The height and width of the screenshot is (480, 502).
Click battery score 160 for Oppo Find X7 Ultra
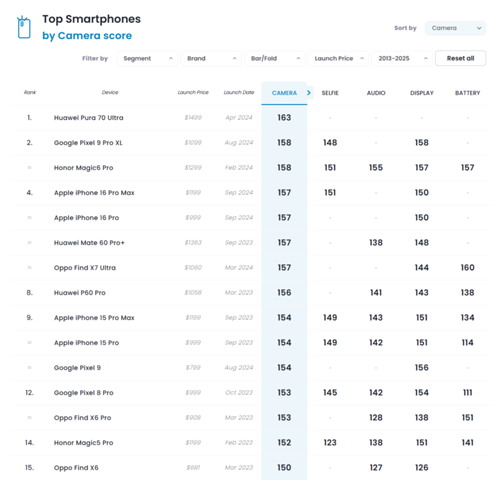[468, 268]
